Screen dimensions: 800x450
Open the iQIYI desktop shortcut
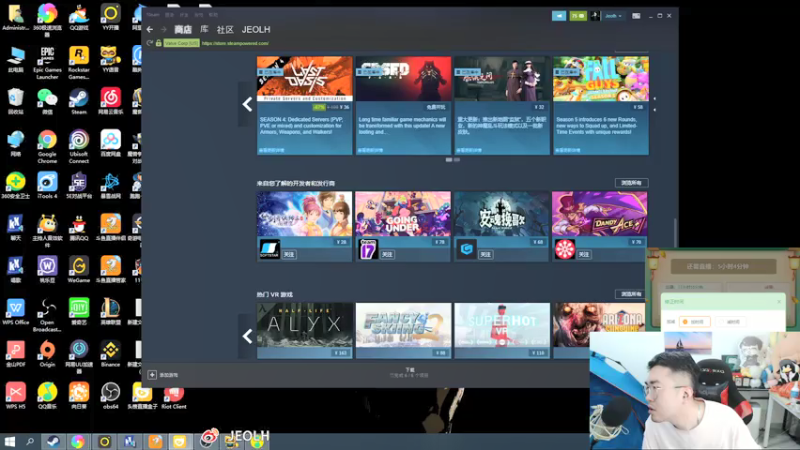click(79, 312)
